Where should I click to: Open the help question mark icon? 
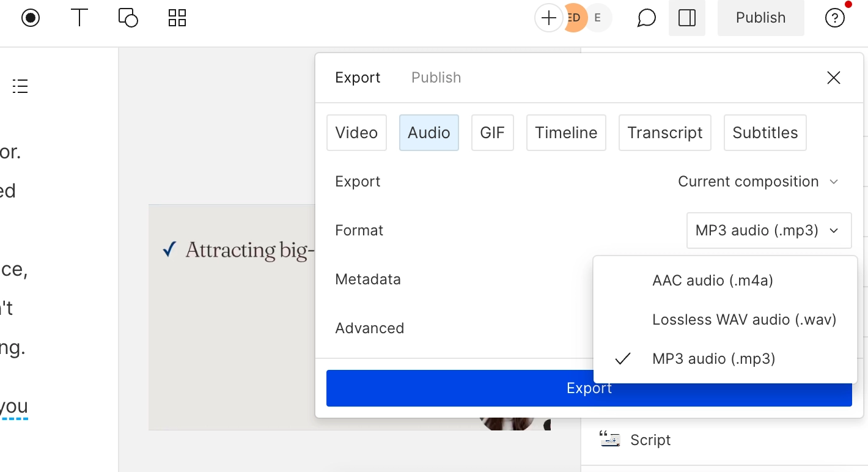coord(834,18)
